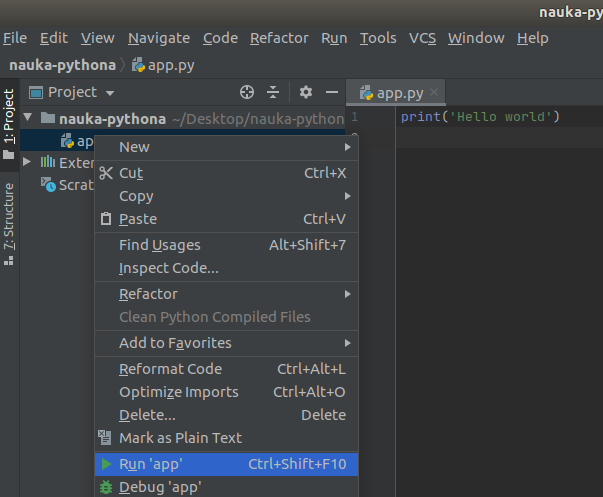
Task: Open the Refactor menu in menu bar
Action: point(279,38)
